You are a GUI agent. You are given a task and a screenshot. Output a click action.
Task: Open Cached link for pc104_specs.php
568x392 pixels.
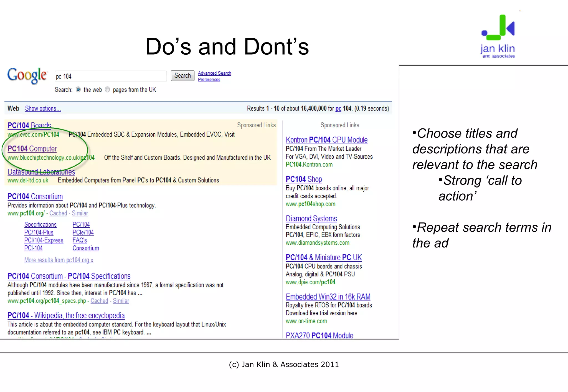99,301
